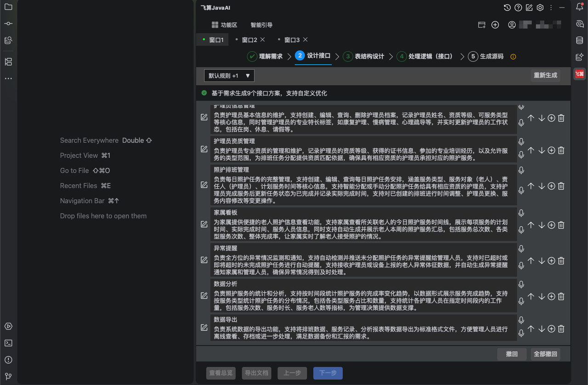Open the user account avatar icon
The image size is (588, 385).
[512, 25]
